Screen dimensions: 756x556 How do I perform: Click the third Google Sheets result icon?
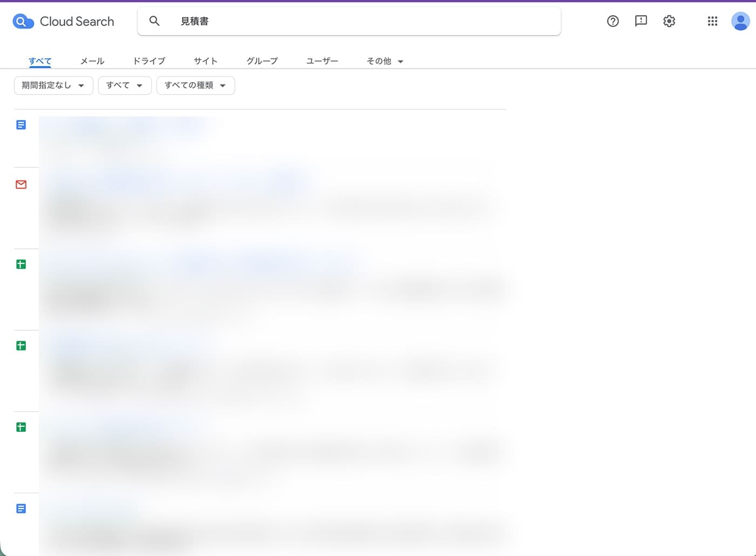click(x=21, y=427)
